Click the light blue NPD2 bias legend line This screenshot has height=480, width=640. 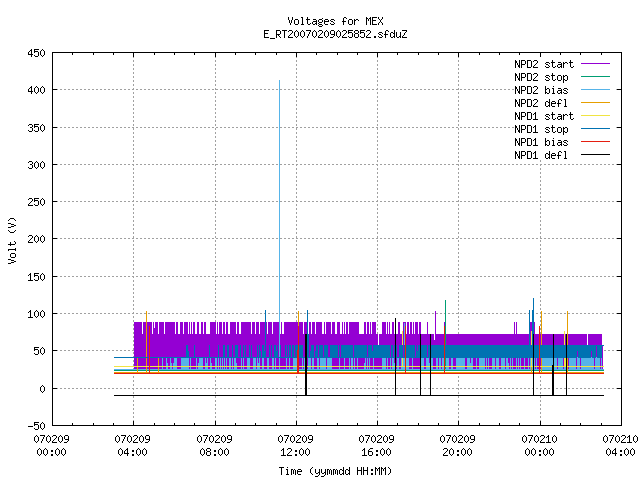coord(596,90)
